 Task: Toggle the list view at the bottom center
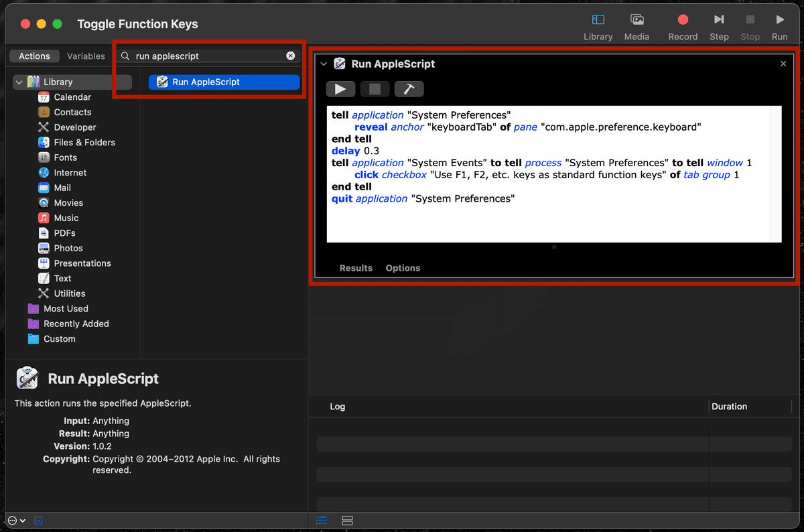click(x=321, y=521)
